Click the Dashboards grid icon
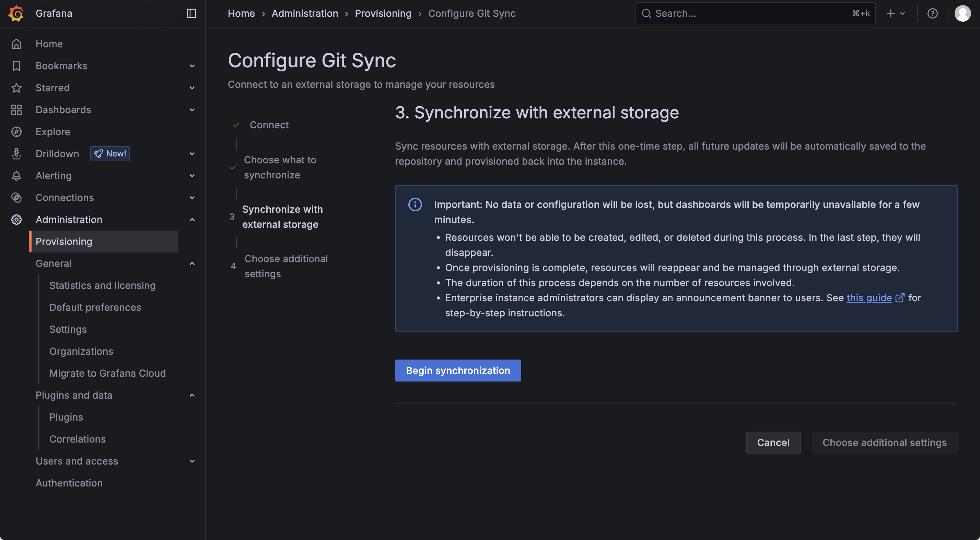Screen dimensions: 980x540 pyautogui.click(x=16, y=110)
